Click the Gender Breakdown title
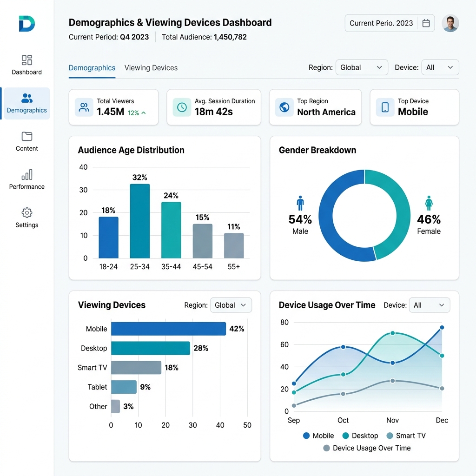Screen dimensions: 476x476 click(x=317, y=150)
